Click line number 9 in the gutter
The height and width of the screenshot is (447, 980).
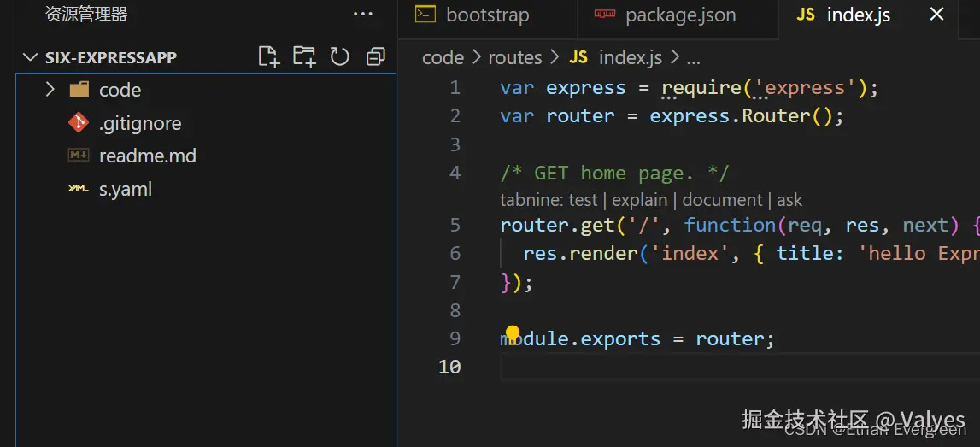[x=455, y=338]
